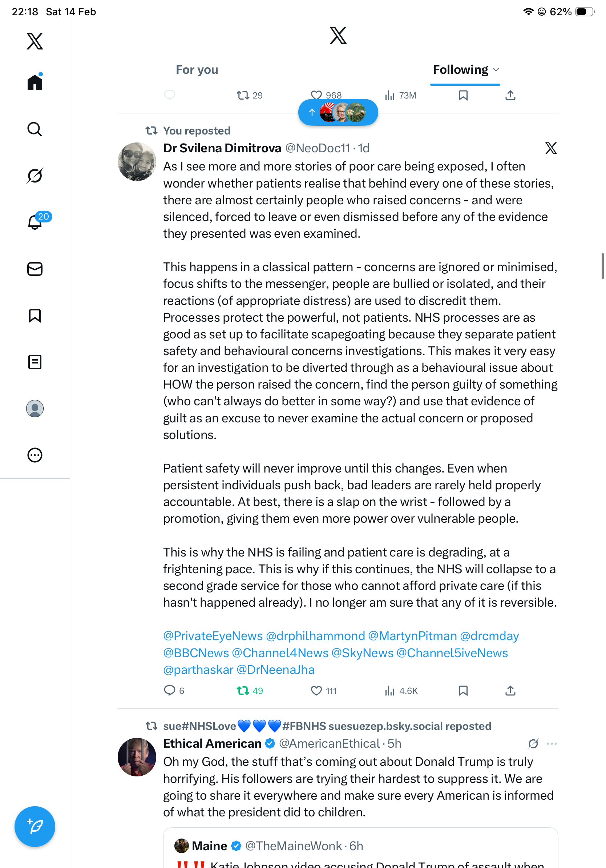This screenshot has height=868, width=606.
Task: Open the Search icon in sidebar
Action: click(x=35, y=129)
